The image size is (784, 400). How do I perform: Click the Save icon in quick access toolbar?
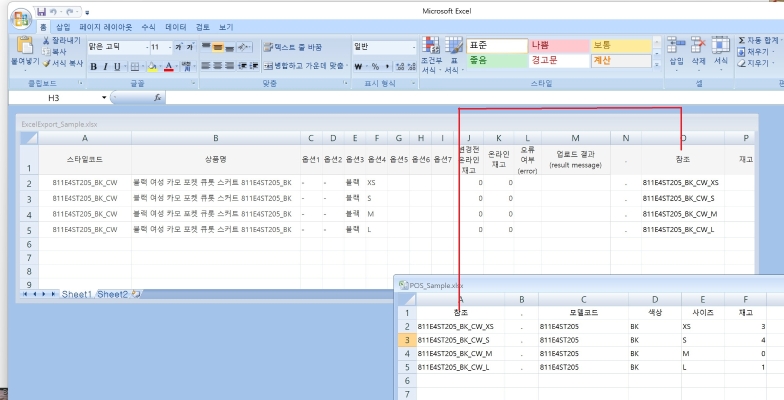(x=41, y=11)
